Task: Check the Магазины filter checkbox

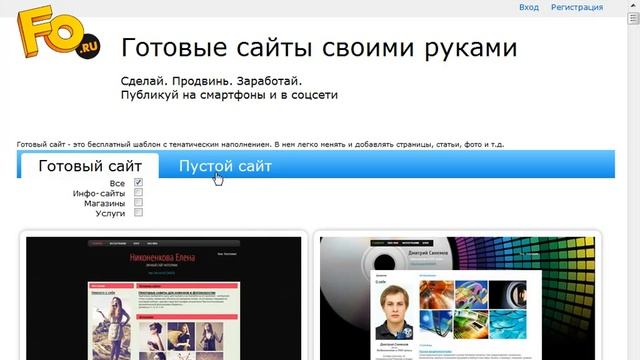Action: click(138, 202)
